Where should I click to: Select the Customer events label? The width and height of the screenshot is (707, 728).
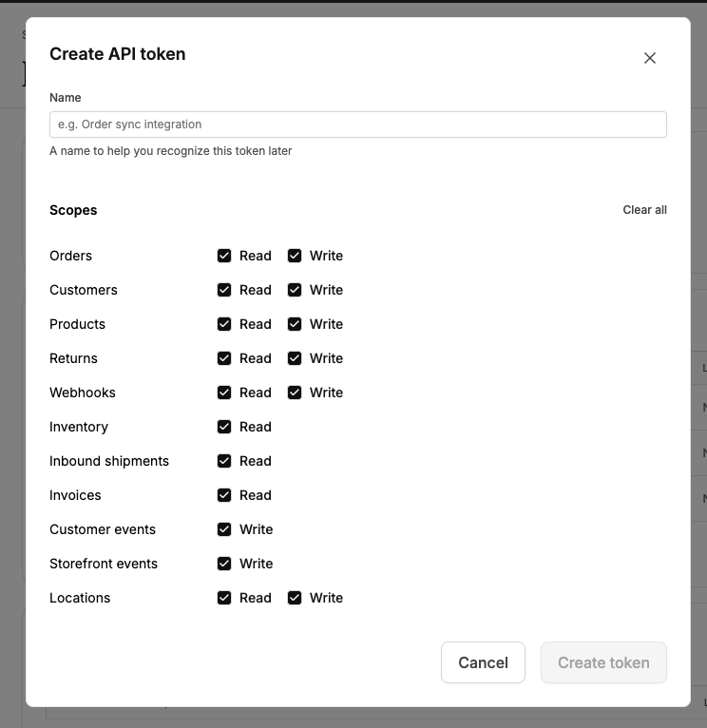click(103, 529)
